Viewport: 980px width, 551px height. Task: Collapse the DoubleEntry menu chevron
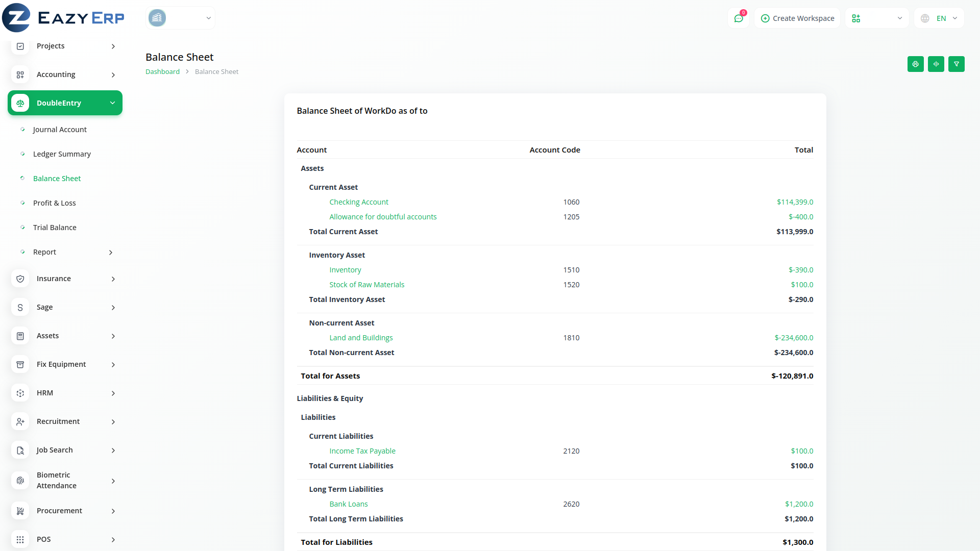(113, 103)
